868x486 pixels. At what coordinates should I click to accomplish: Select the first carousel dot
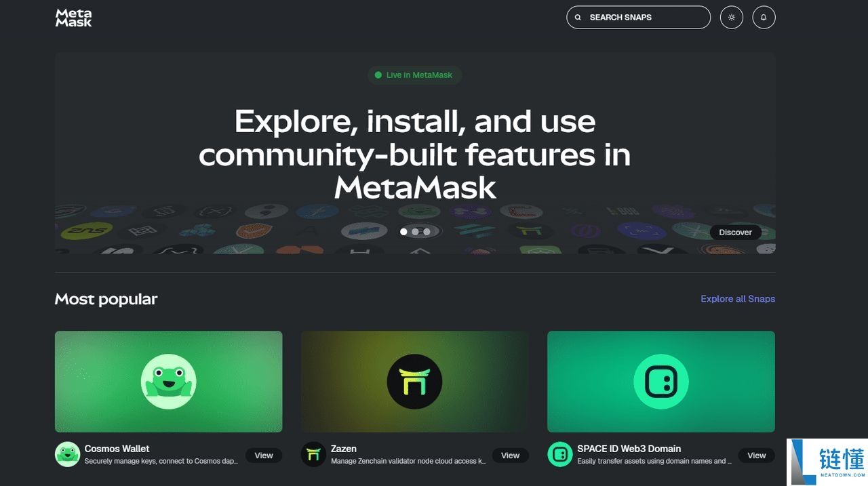404,232
